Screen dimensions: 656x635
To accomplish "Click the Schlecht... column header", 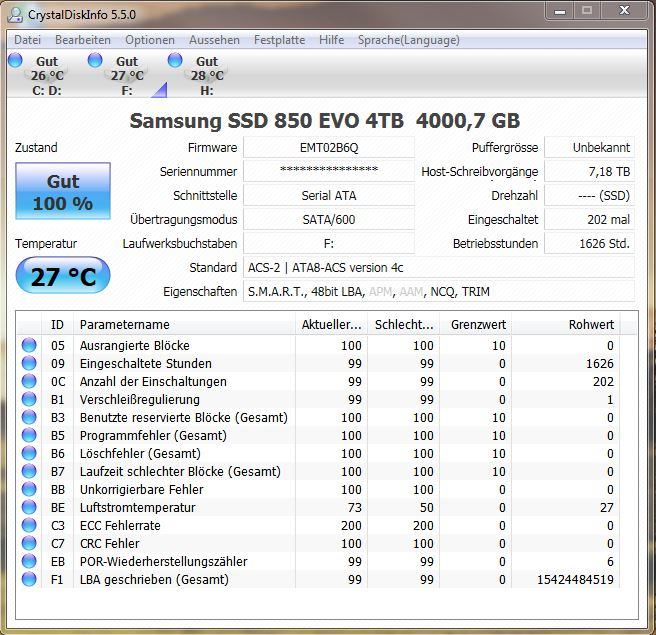I will 404,324.
